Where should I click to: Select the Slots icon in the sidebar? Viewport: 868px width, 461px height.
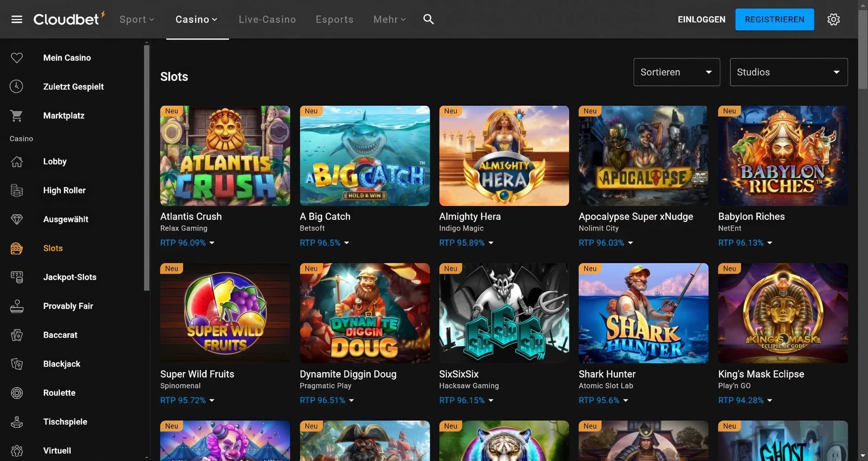[x=17, y=248]
